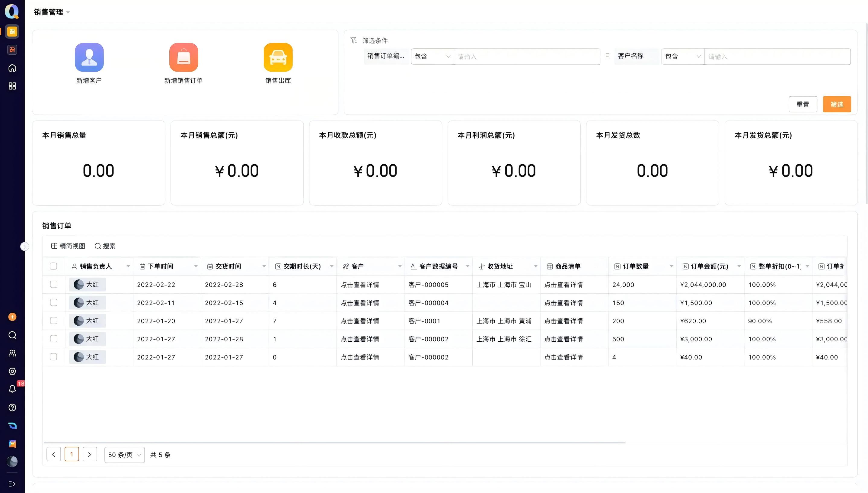Viewport: 868px width, 493px height.
Task: Open the help question mark icon
Action: pyautogui.click(x=12, y=408)
